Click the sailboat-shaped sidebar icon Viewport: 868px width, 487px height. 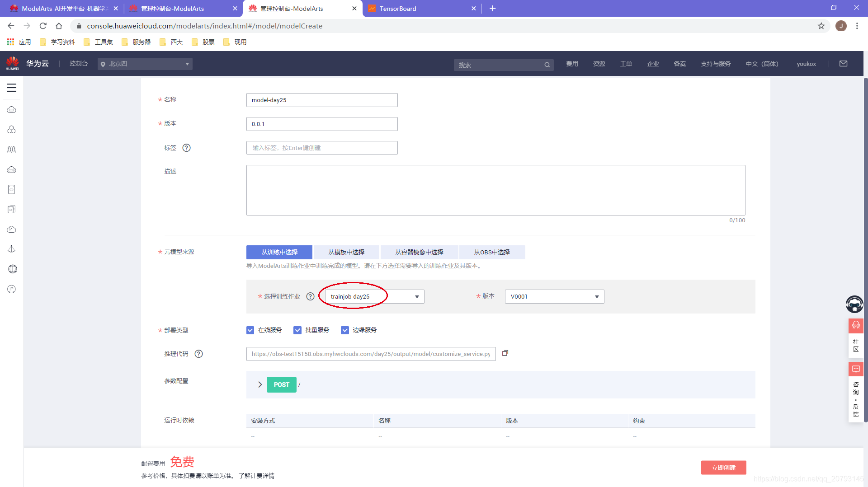pos(12,249)
